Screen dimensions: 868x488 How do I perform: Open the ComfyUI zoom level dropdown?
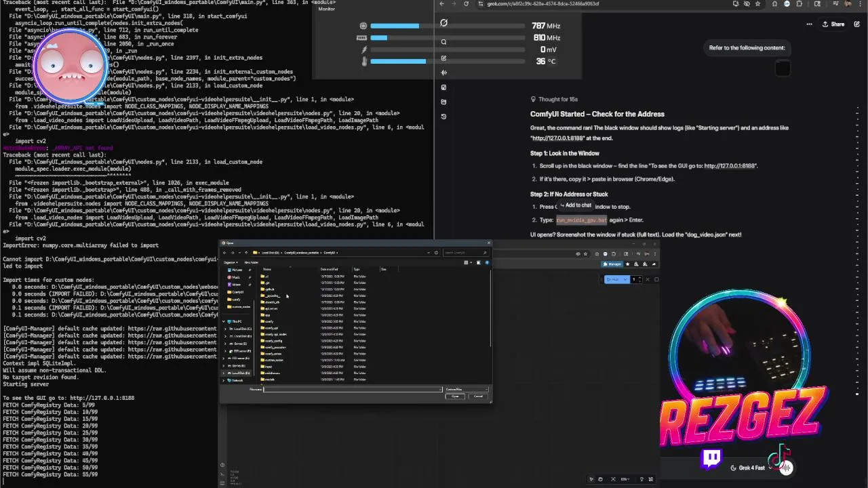pos(625,479)
